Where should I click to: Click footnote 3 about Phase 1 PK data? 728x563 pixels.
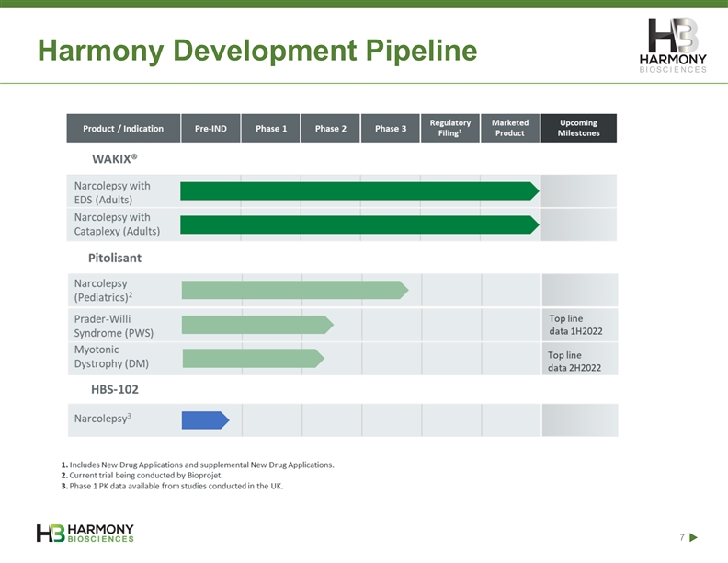(172, 486)
